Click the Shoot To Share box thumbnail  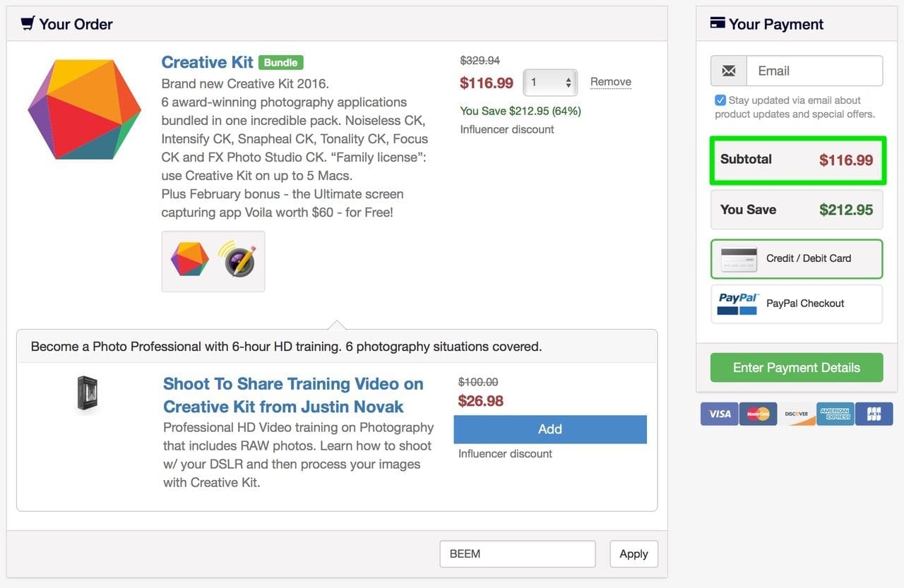[87, 394]
